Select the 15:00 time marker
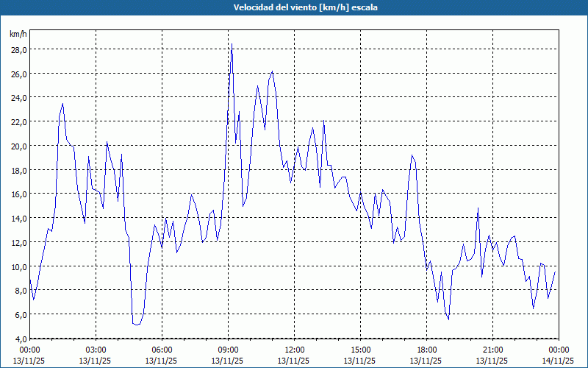 (360, 350)
